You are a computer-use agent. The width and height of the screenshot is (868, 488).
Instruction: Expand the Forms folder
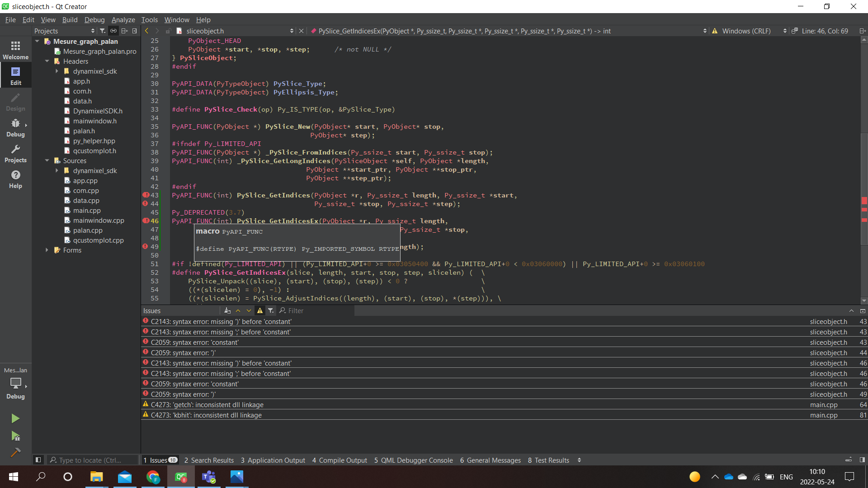coord(47,250)
